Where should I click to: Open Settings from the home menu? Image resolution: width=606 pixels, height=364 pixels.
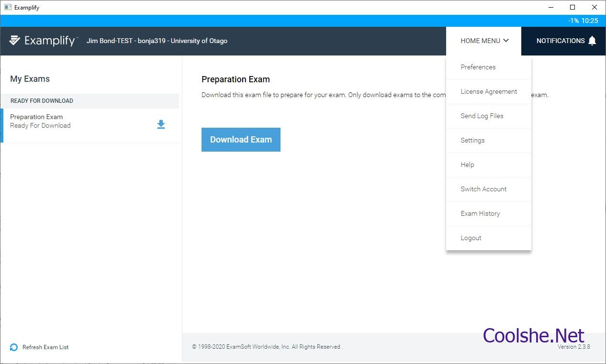(x=489, y=141)
